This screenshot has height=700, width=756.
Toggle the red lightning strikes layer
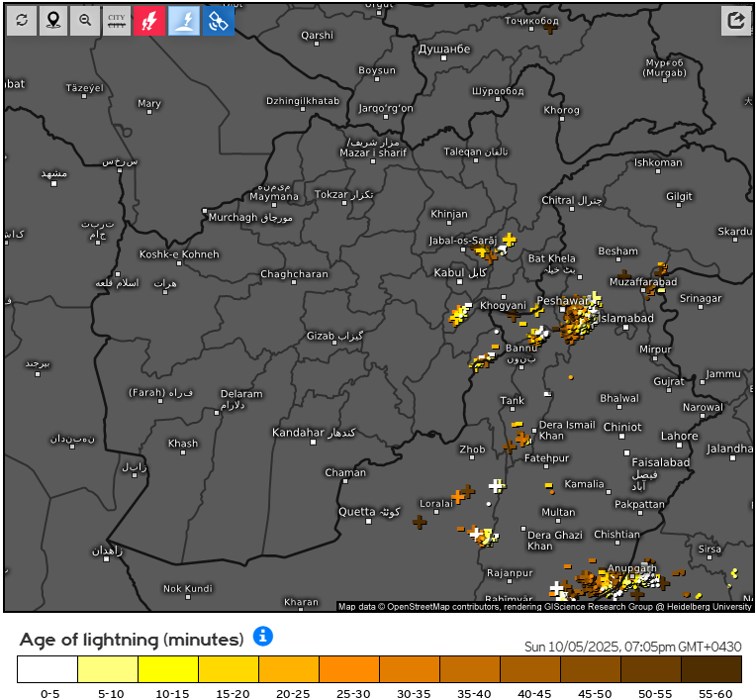(x=149, y=20)
